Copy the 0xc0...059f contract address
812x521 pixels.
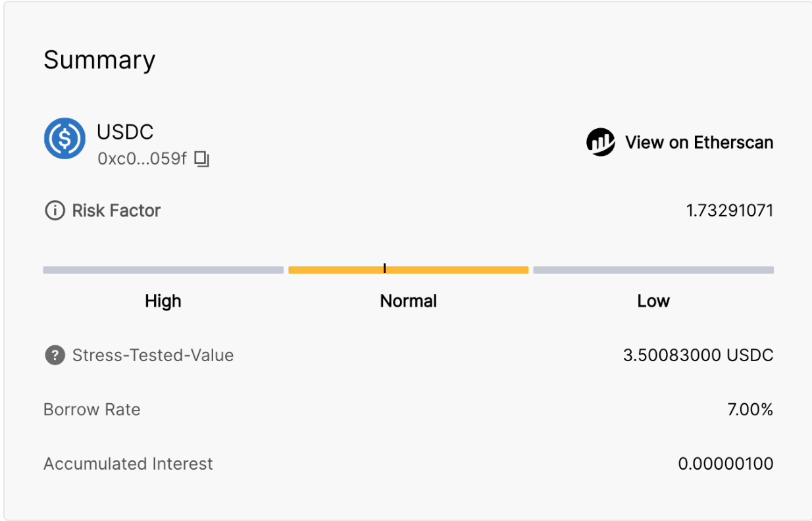pyautogui.click(x=202, y=159)
